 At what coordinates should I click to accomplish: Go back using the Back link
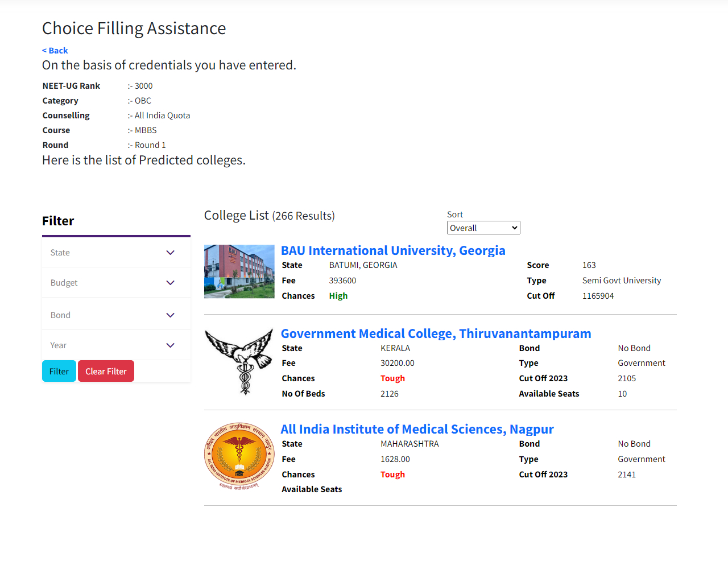click(x=55, y=51)
